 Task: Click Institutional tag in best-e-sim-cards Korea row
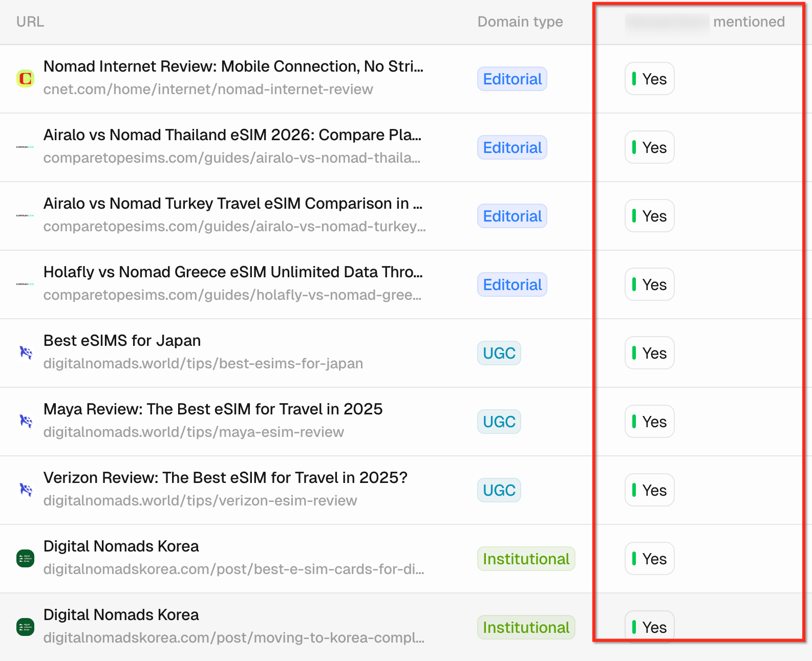pyautogui.click(x=526, y=559)
